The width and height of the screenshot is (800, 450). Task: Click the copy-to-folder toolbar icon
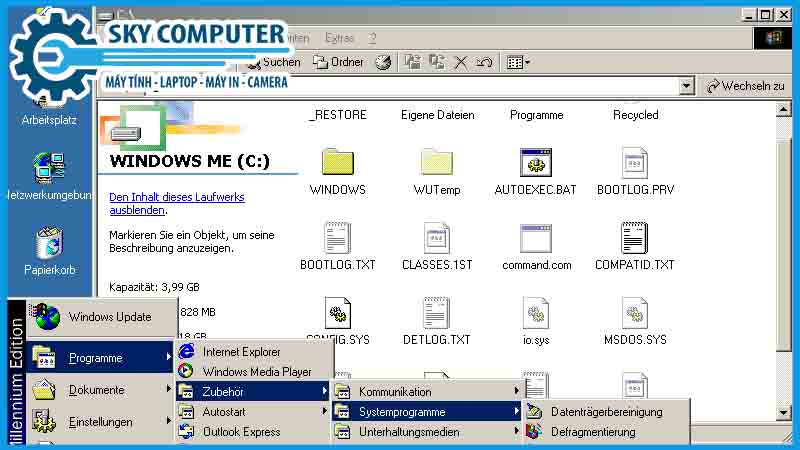click(437, 62)
